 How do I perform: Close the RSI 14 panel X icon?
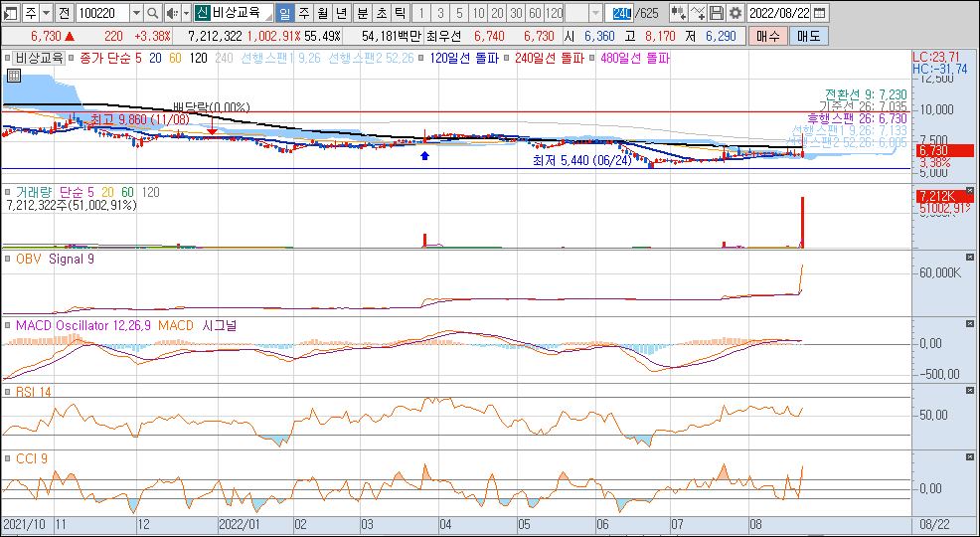[969, 391]
